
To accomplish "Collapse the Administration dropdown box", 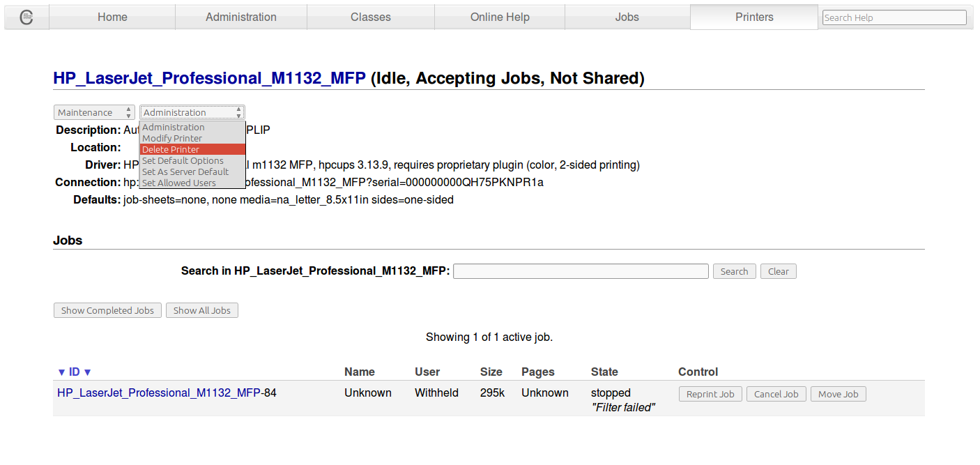I will (192, 112).
